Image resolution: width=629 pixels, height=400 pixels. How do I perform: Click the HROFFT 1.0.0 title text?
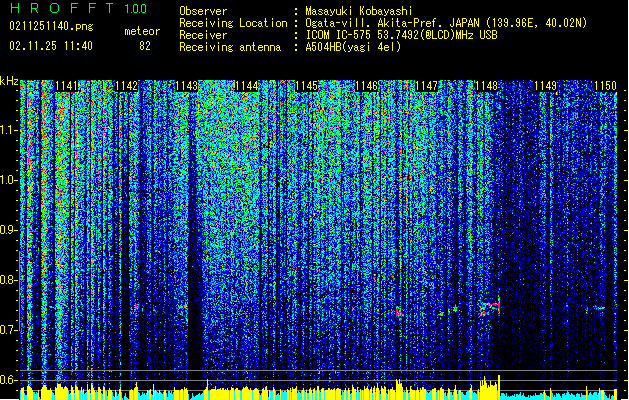(79, 8)
